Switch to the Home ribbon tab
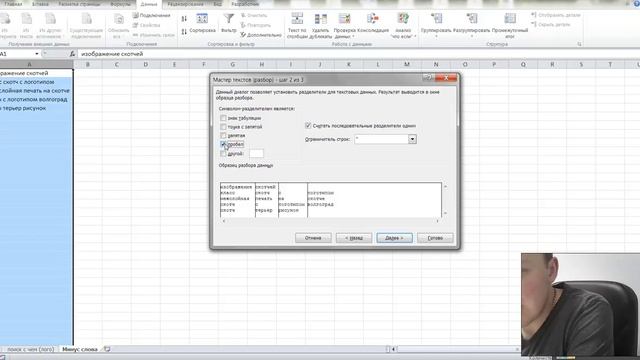The height and width of the screenshot is (360, 640). click(13, 4)
